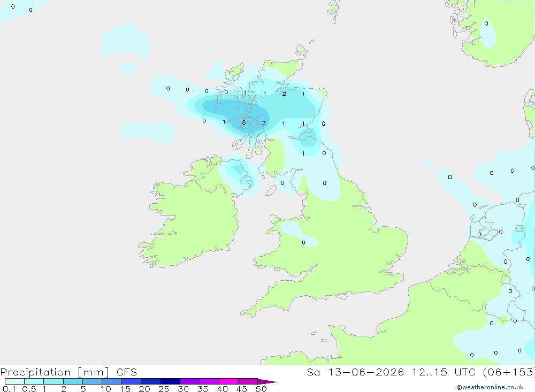Click the "Sa" weekday label
The height and width of the screenshot is (392, 535).
tap(313, 372)
